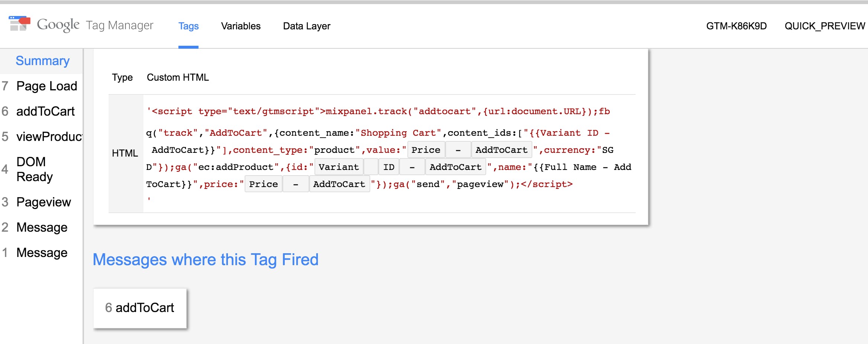Open the Variables tab
The image size is (868, 344).
tap(241, 26)
